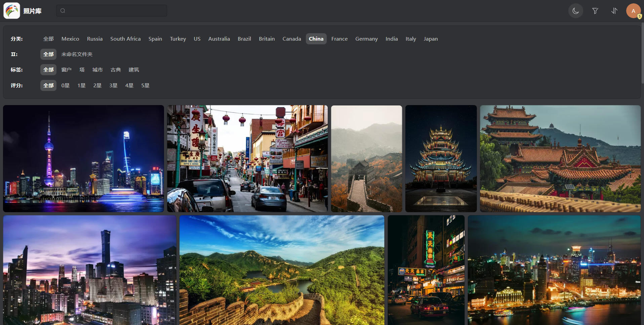Screen dimensions: 644x325
Task: Filter by the 城市 tag
Action: pyautogui.click(x=97, y=70)
